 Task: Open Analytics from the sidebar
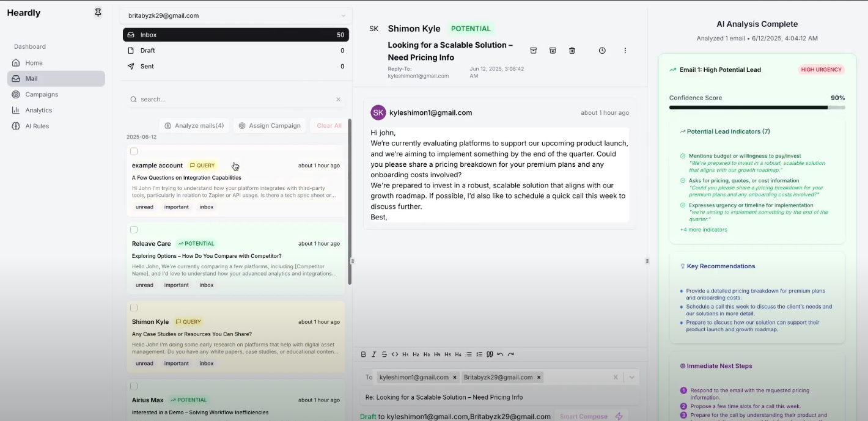[x=56, y=111]
